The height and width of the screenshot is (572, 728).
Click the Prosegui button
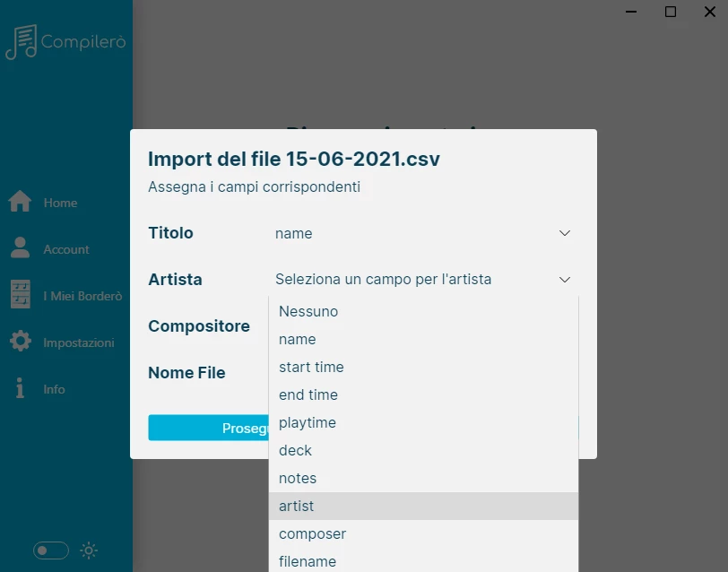tap(209, 428)
